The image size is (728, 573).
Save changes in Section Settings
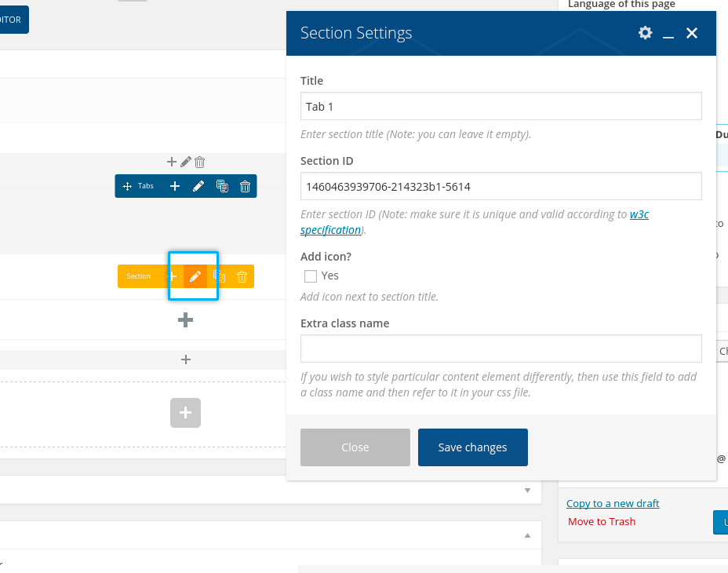click(x=472, y=447)
